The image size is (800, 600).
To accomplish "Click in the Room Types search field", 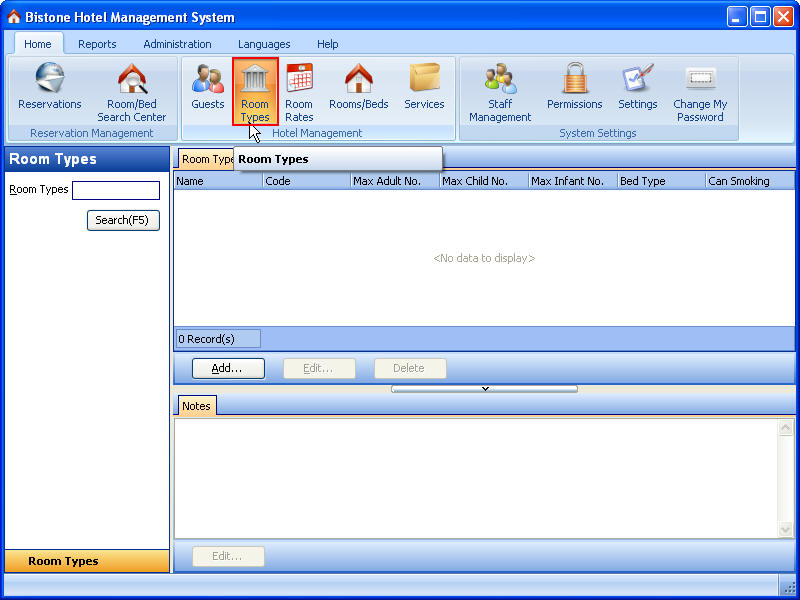I will [x=115, y=190].
